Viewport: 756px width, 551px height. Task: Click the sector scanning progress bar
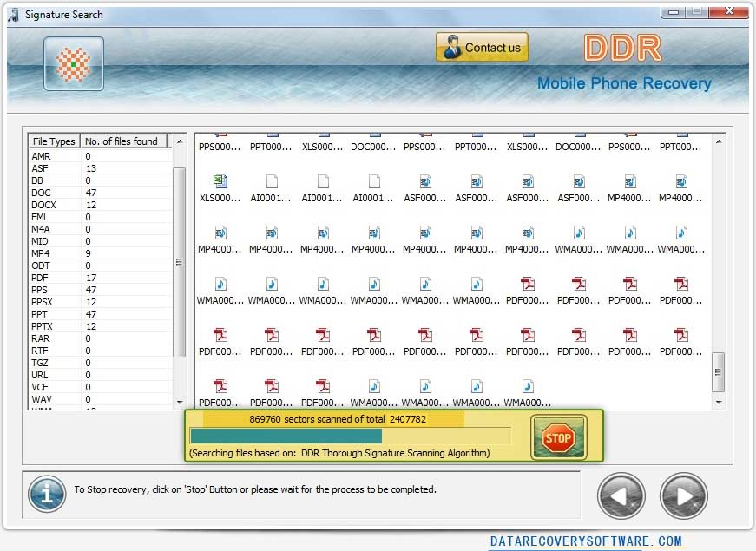point(351,436)
